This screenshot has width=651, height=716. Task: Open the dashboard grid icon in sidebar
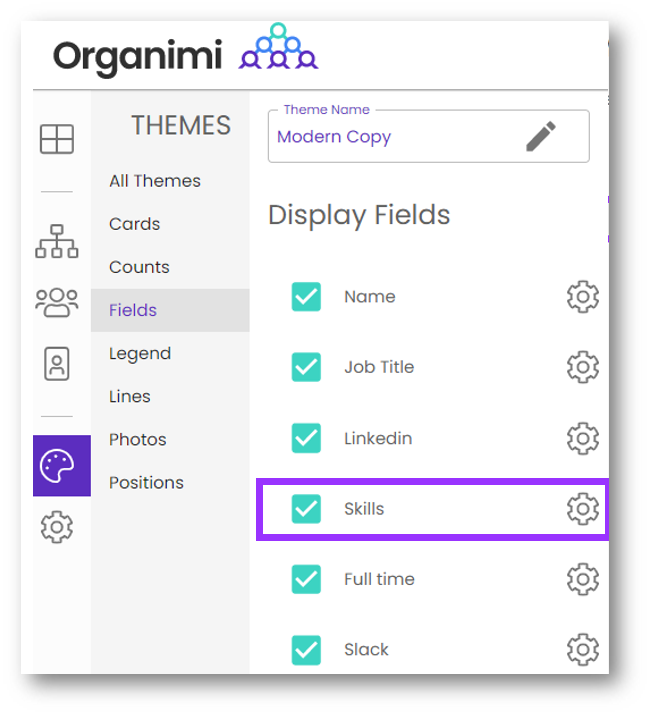click(57, 139)
